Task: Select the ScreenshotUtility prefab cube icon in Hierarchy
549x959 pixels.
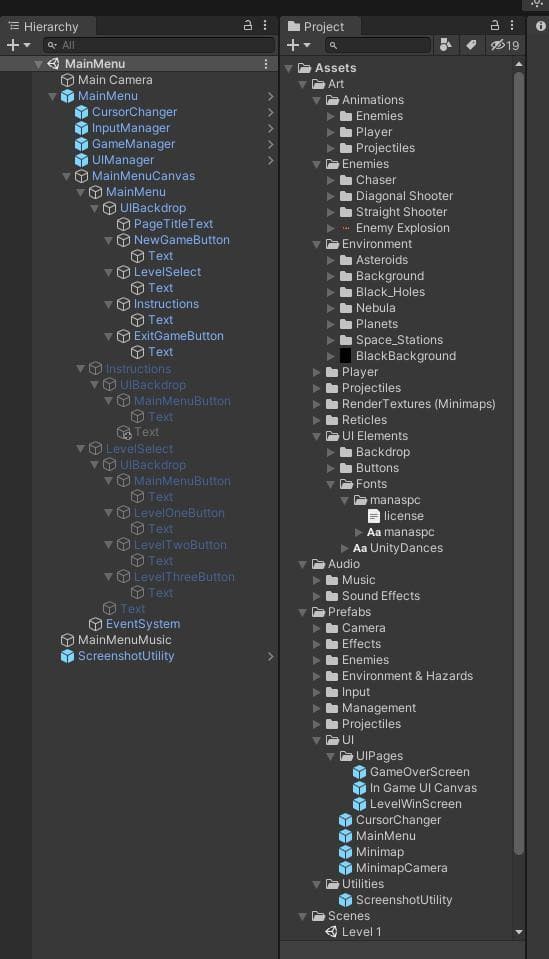Action: pyautogui.click(x=67, y=656)
